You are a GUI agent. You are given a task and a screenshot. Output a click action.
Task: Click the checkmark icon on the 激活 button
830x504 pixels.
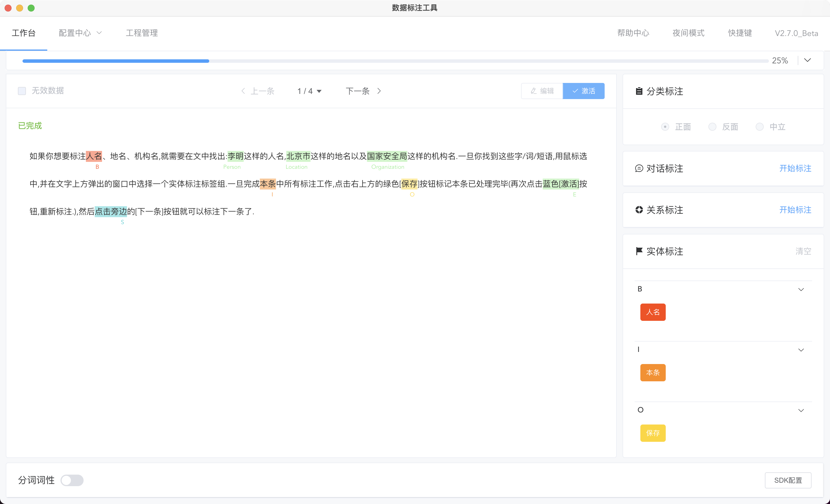(575, 91)
